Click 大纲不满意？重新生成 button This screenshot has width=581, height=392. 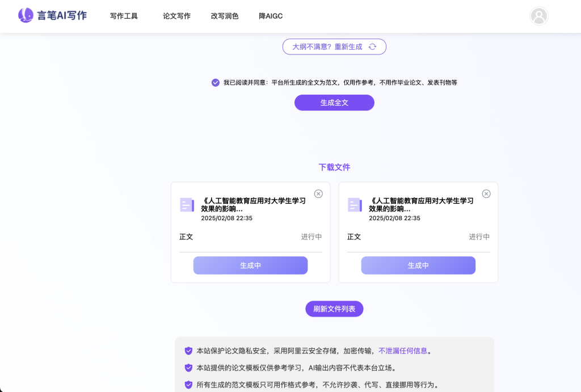coord(334,47)
